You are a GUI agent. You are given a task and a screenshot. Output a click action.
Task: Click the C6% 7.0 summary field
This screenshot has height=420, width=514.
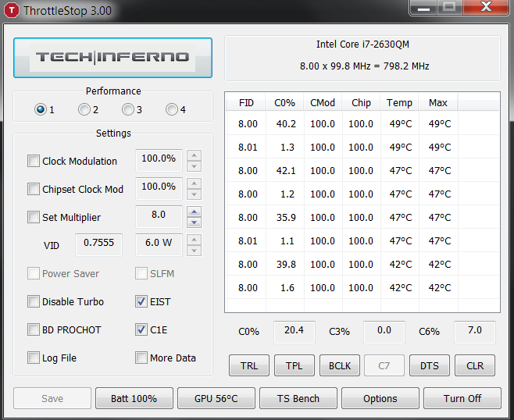[x=475, y=332]
